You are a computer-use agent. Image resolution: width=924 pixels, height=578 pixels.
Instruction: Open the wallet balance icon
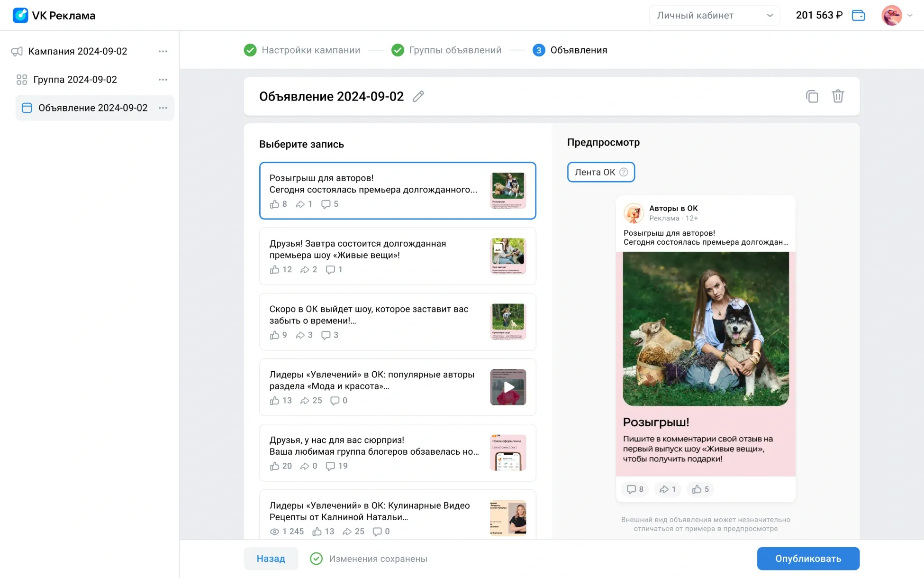coord(858,16)
